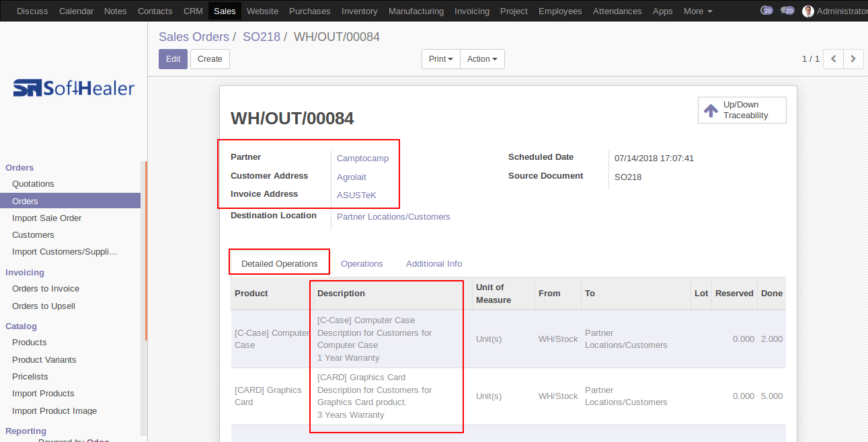Switch to the Additional Info tab
Viewport: 868px width, 442px height.
click(x=434, y=263)
